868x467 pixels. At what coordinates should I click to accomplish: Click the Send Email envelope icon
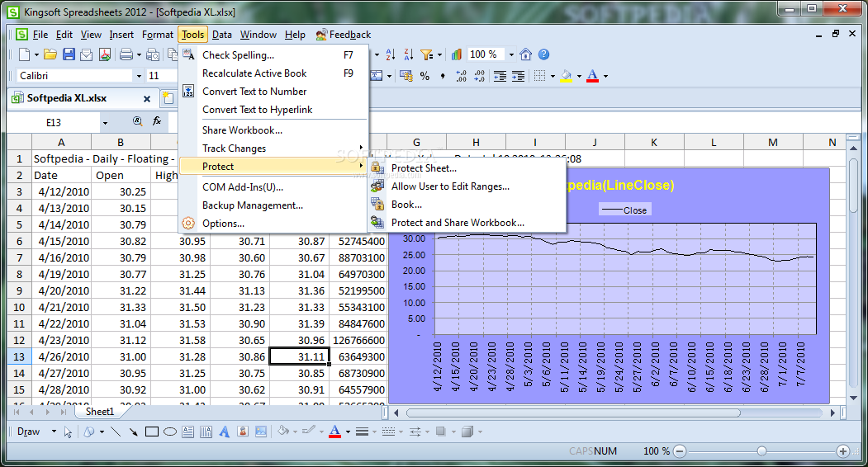pos(87,54)
